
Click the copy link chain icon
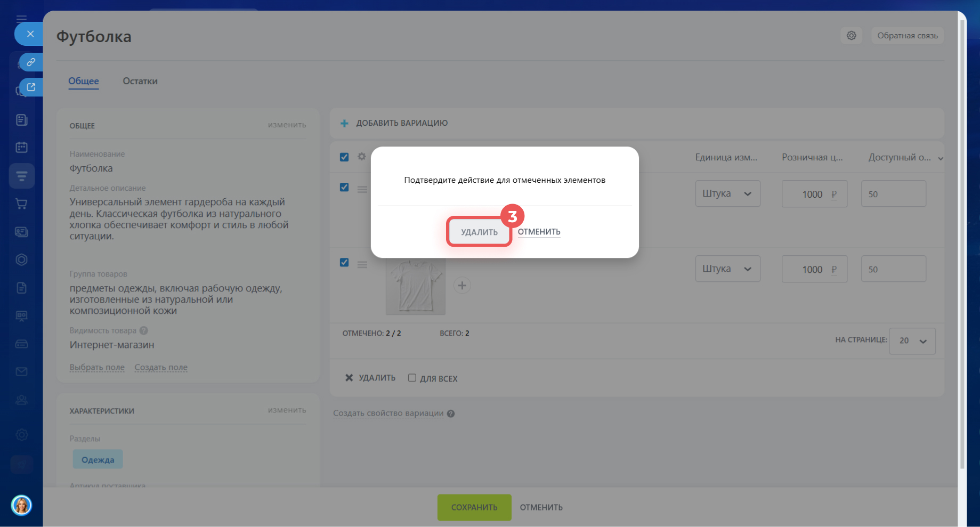(31, 62)
